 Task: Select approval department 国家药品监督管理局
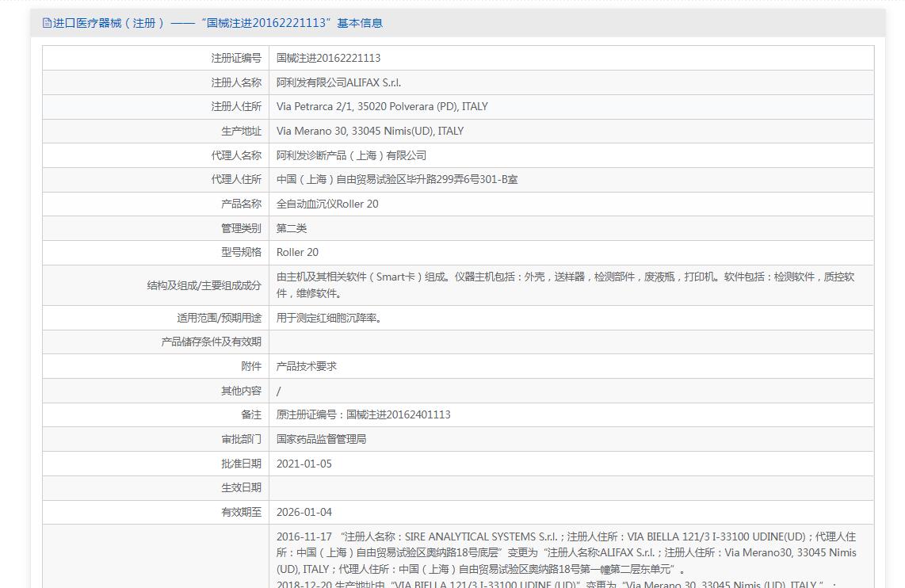[322, 439]
